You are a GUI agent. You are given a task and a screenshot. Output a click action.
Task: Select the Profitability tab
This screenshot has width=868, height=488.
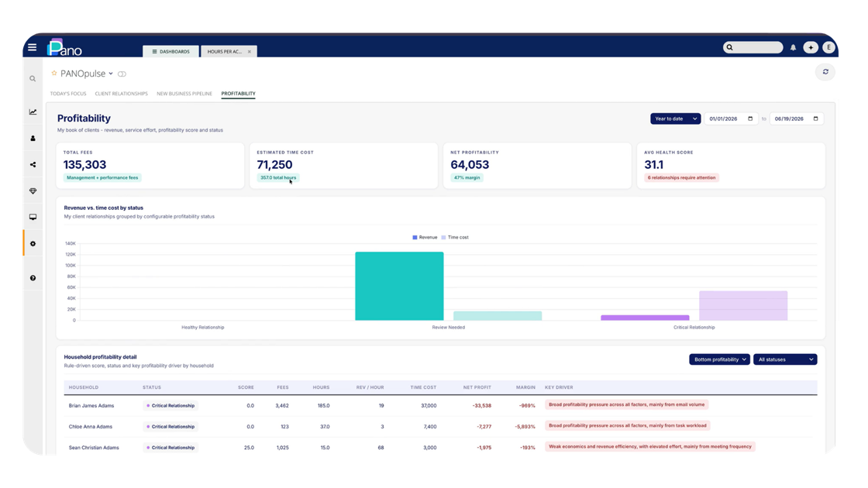coord(238,94)
